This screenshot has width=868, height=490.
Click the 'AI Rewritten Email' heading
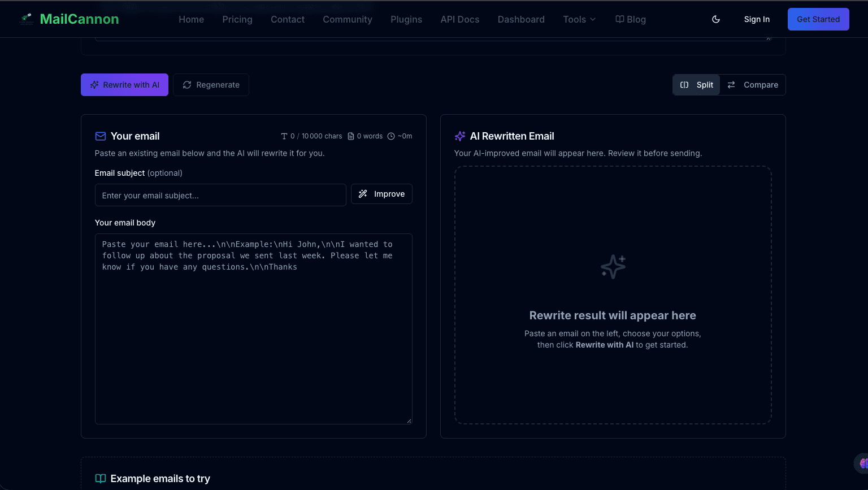(512, 136)
